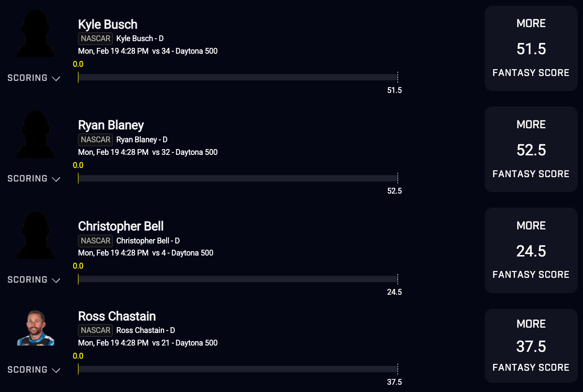Expand the Scoring details for Ryan Blaney
Image resolution: width=583 pixels, height=392 pixels.
click(33, 179)
